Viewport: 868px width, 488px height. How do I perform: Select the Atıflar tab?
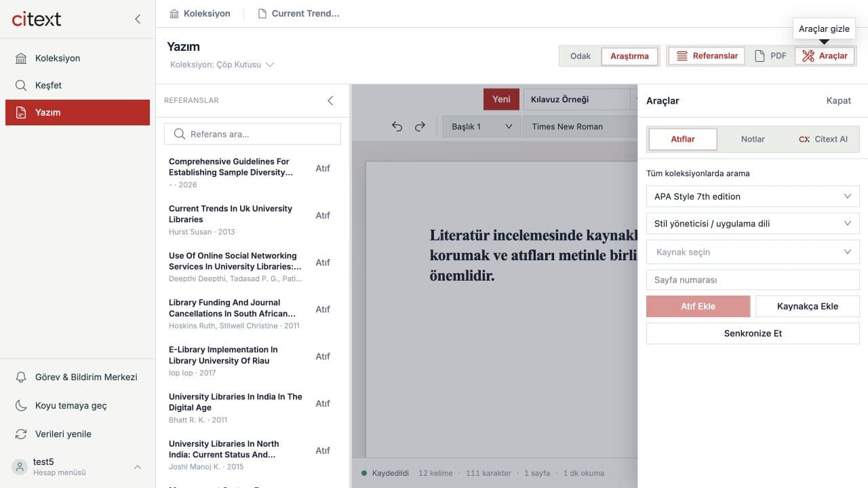pyautogui.click(x=683, y=139)
